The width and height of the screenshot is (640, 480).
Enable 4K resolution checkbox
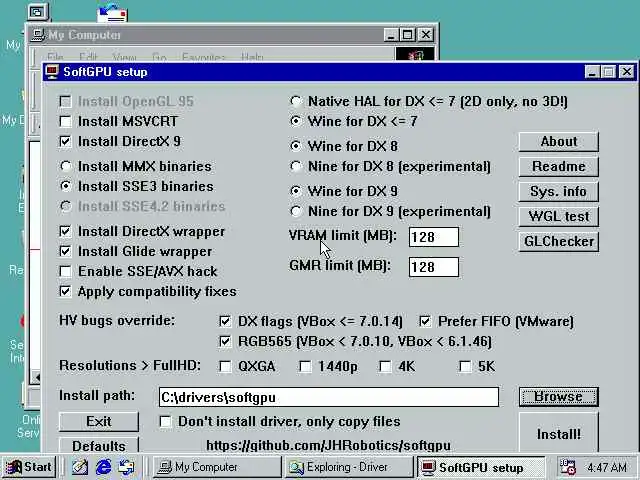coord(385,367)
